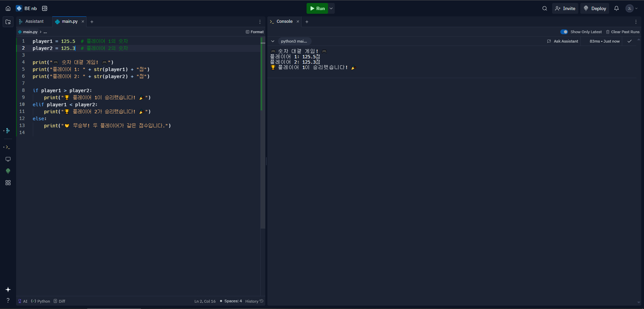
Task: Click the breadcrumb ellipsis after main.py
Action: [45, 32]
